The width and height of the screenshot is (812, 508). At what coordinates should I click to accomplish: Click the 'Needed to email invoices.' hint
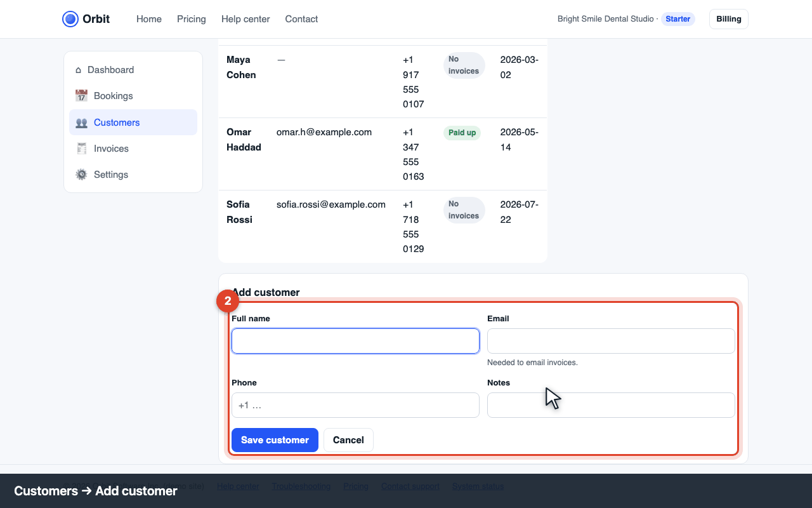point(532,363)
